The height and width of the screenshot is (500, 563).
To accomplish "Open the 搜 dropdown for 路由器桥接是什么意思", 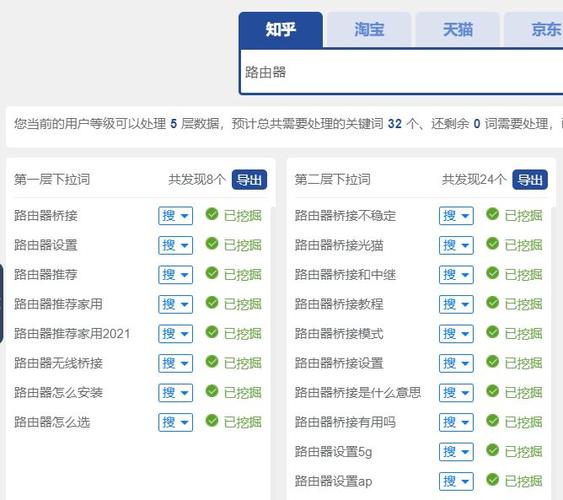I will (x=456, y=393).
